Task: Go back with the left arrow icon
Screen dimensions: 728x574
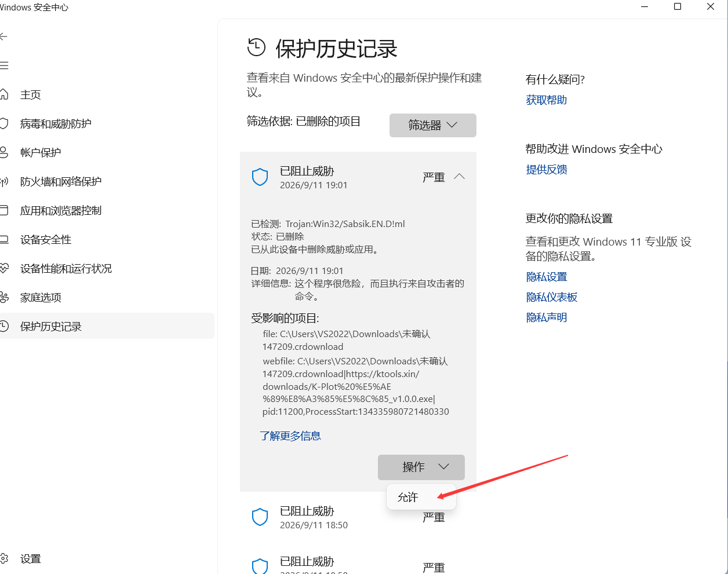Action: (x=3, y=36)
